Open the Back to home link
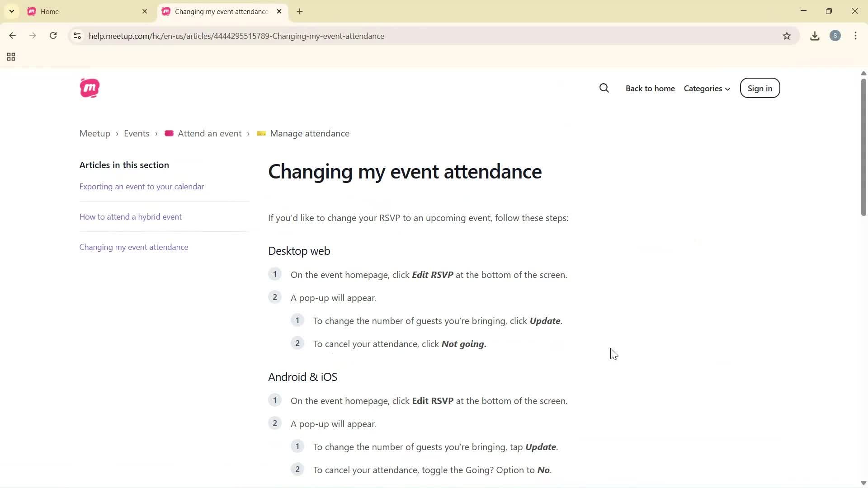 pos(650,89)
